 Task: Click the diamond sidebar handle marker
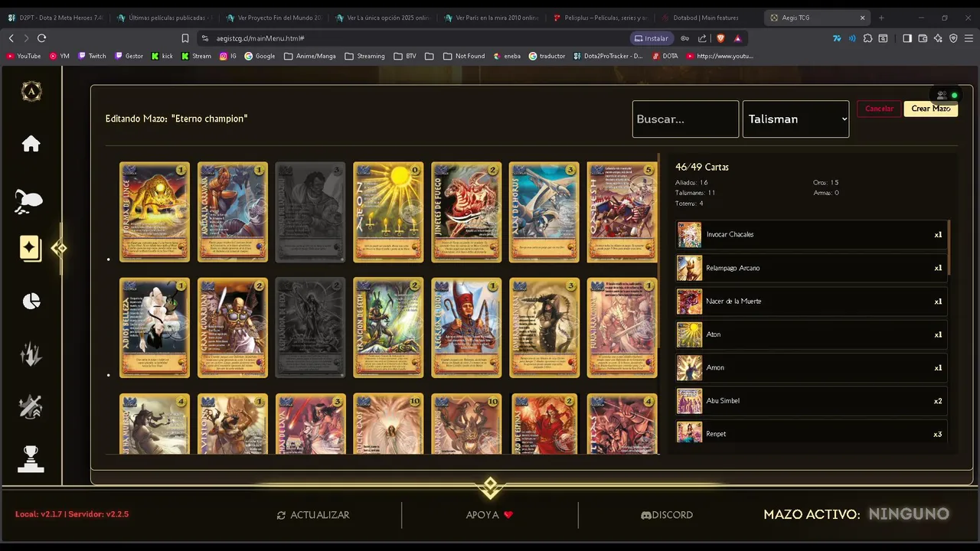(59, 248)
